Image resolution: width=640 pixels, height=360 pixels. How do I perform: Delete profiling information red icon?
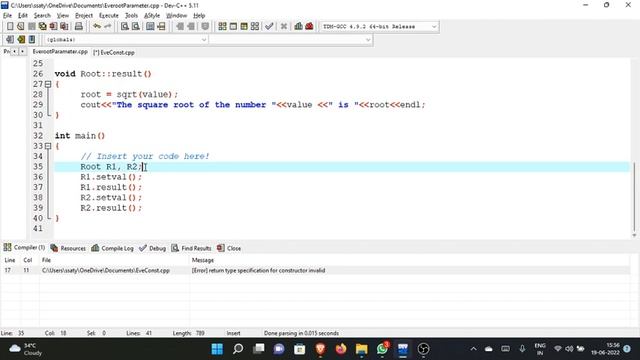[309, 27]
